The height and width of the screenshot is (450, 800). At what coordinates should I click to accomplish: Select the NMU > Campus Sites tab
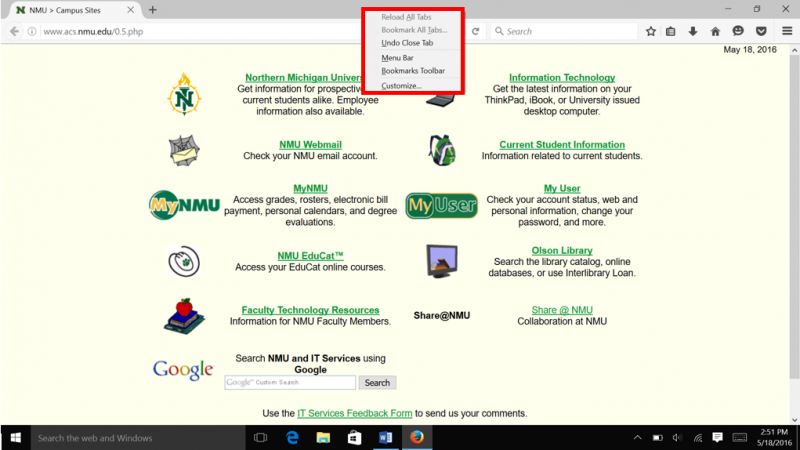74,10
